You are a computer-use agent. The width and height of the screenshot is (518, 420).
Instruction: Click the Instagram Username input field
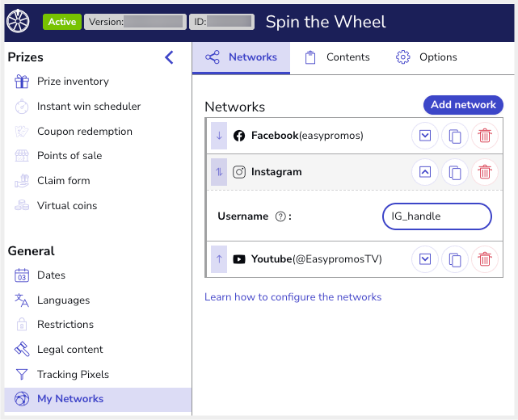coord(436,216)
